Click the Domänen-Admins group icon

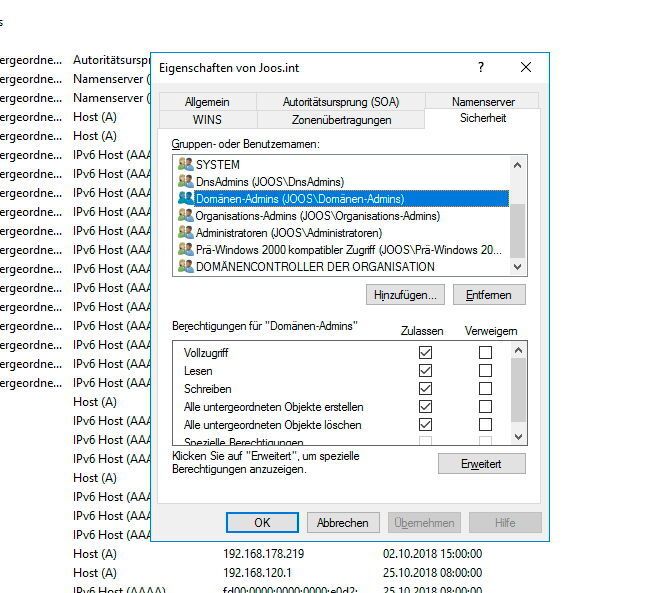(186, 198)
